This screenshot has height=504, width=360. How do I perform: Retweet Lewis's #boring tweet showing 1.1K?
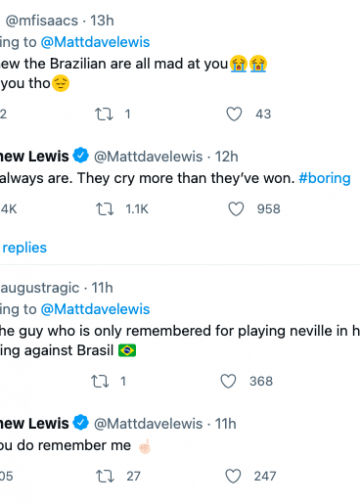pyautogui.click(x=105, y=209)
